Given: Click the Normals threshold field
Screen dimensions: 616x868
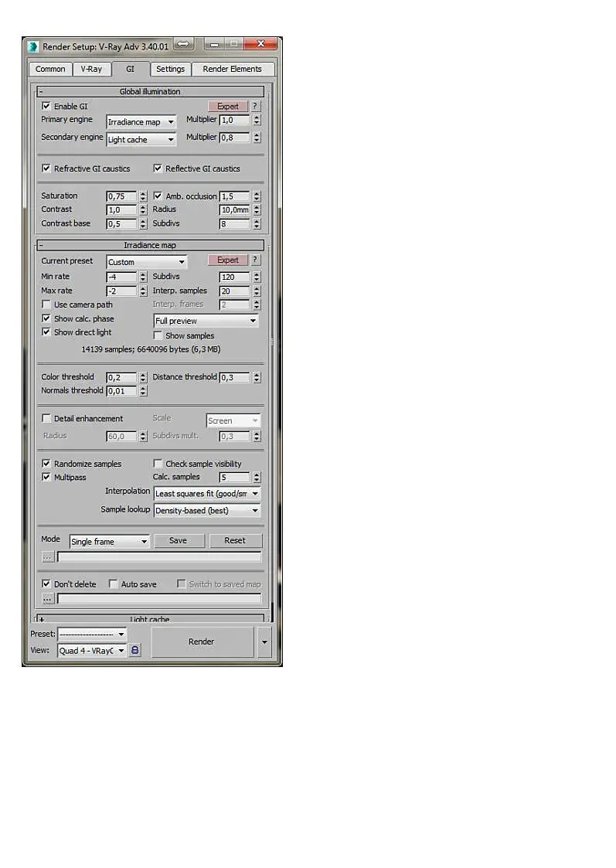Looking at the screenshot, I should [x=121, y=391].
